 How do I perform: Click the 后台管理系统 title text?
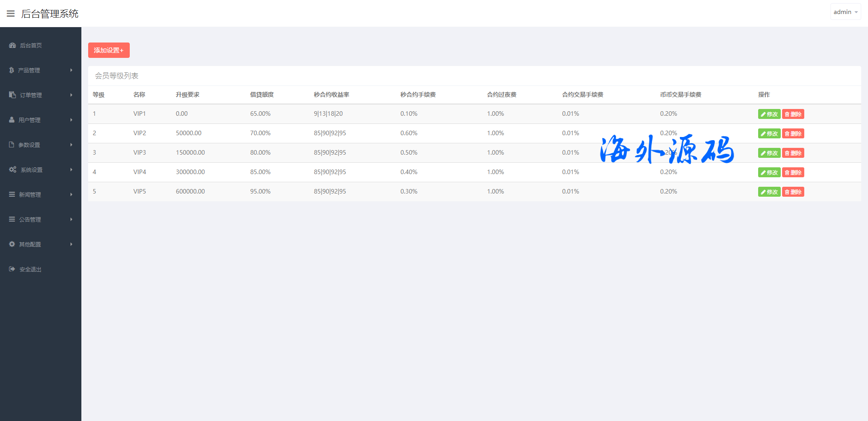pos(50,14)
